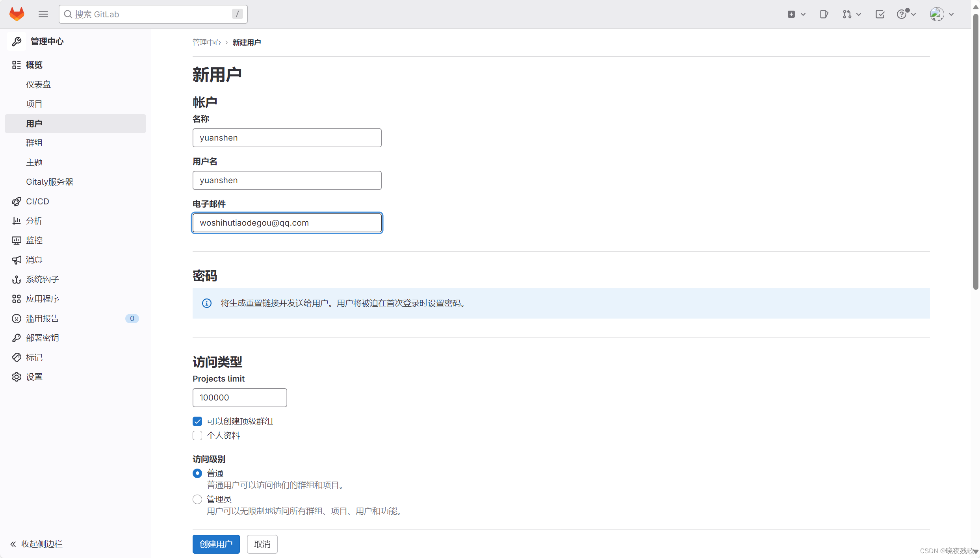
Task: Click the 消息 megaphone icon
Action: [16, 260]
